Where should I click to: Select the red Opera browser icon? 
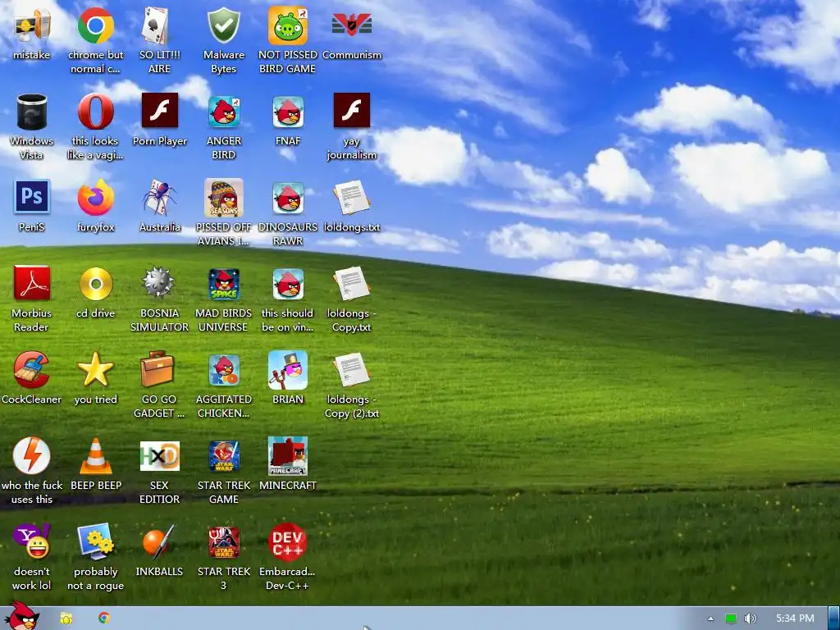pos(95,112)
